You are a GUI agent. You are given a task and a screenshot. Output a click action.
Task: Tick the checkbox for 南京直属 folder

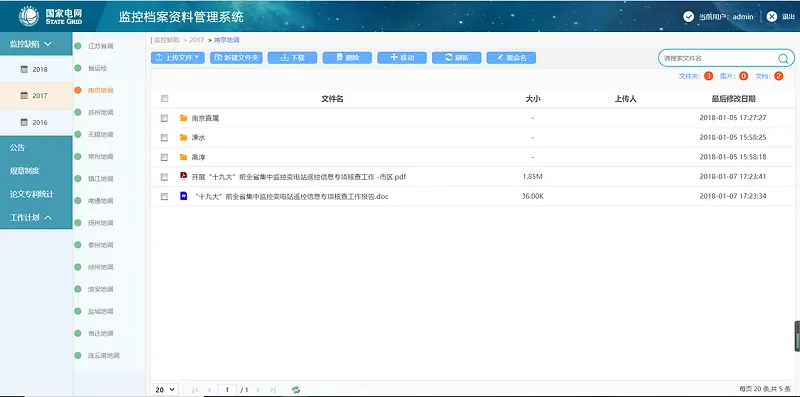click(x=164, y=118)
